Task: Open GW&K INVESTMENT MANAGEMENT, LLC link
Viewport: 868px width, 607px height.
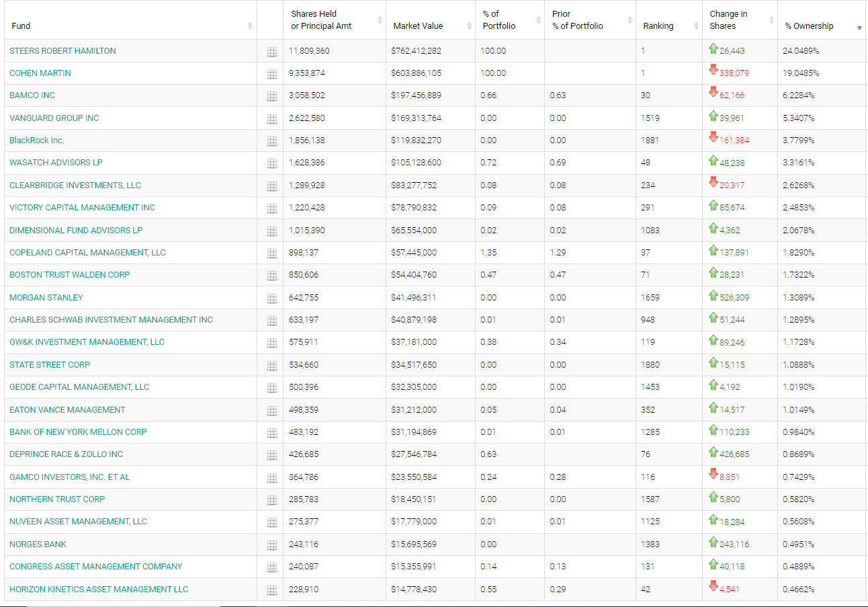Action: (87, 342)
